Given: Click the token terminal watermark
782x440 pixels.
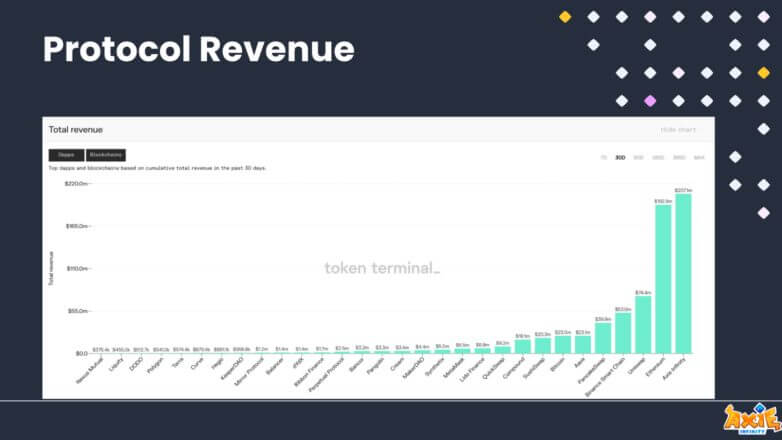Looking at the screenshot, I should click(x=382, y=268).
